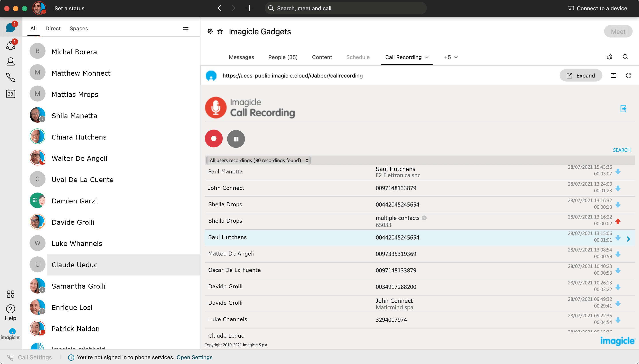
Task: Switch to the People (35) tab
Action: pyautogui.click(x=283, y=57)
